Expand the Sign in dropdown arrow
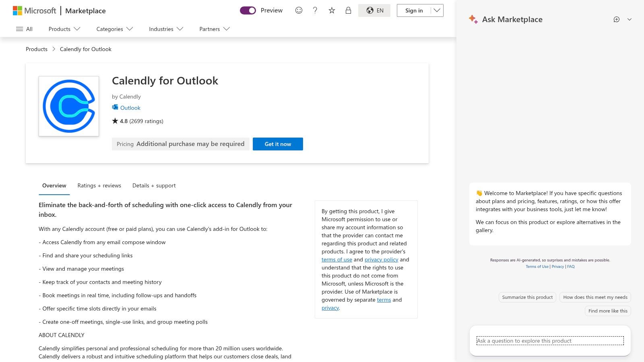Screen dimensions: 644x362 tap(437, 10)
